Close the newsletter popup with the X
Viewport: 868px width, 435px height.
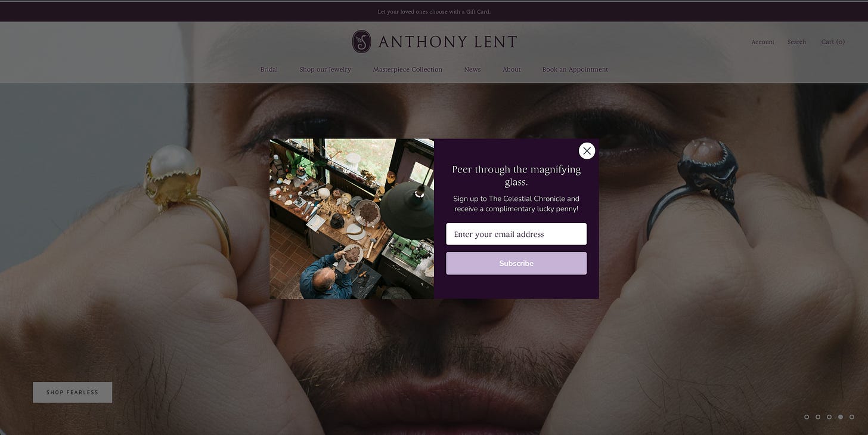click(x=587, y=151)
